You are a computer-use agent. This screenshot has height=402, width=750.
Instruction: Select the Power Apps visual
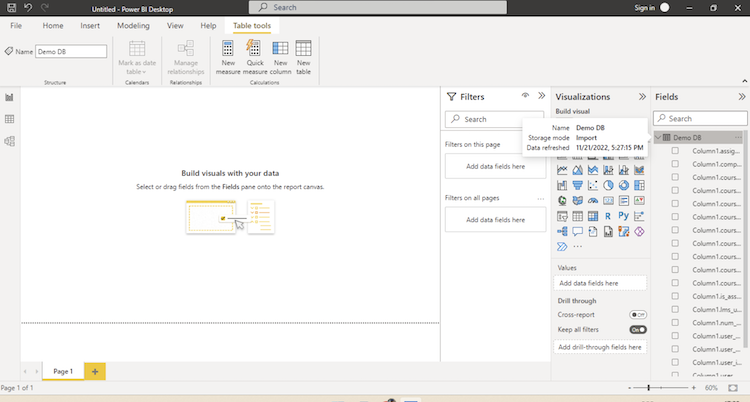click(x=639, y=232)
